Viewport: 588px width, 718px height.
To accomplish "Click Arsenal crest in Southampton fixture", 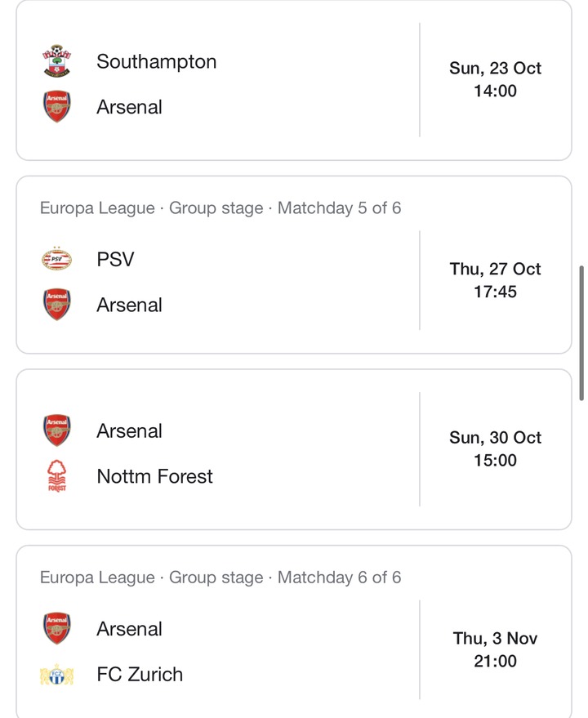I will point(57,107).
